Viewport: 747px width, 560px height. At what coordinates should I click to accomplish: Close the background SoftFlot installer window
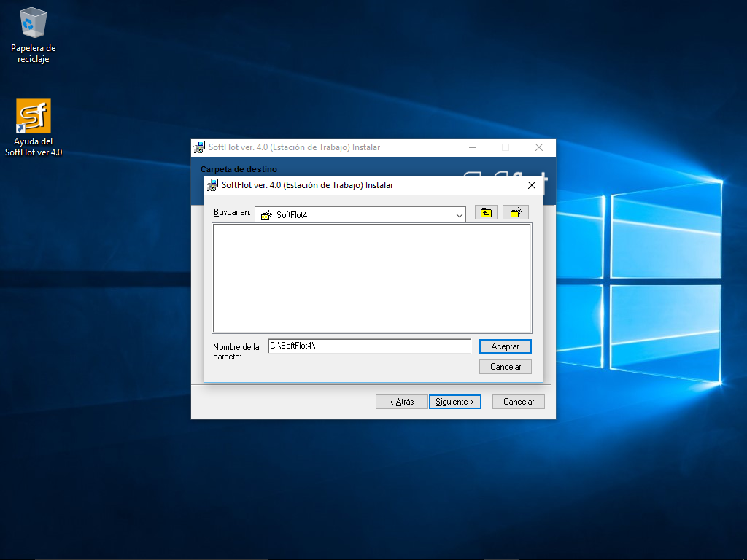click(x=539, y=147)
